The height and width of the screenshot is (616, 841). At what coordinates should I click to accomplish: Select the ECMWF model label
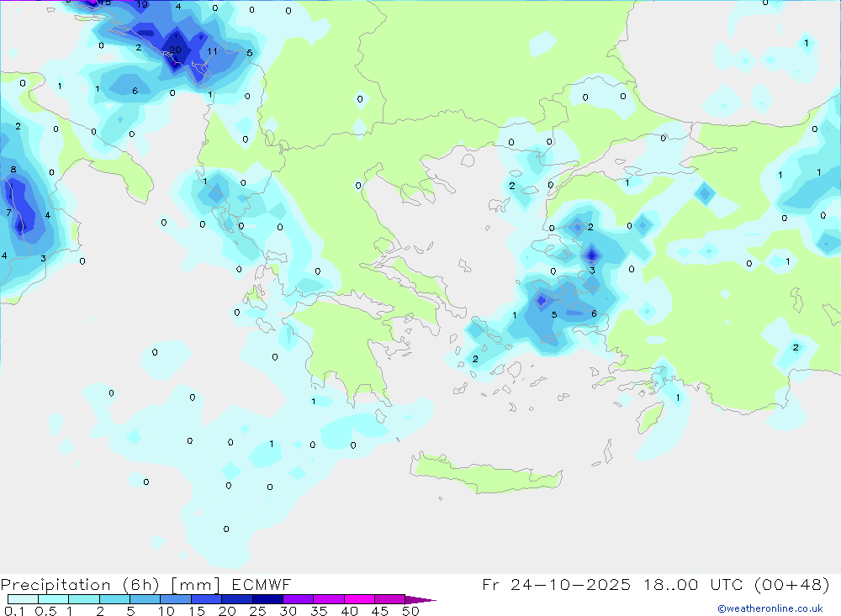pyautogui.click(x=262, y=585)
